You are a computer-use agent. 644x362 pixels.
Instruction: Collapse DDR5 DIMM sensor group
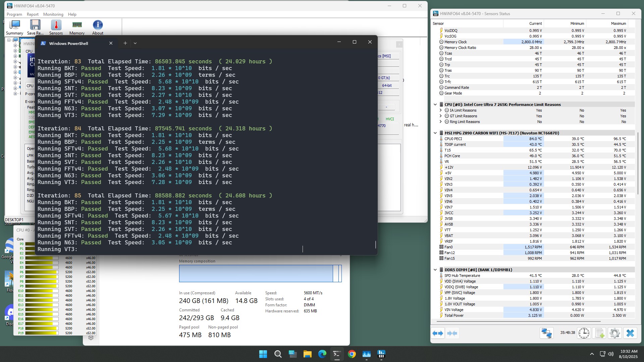pos(435,270)
